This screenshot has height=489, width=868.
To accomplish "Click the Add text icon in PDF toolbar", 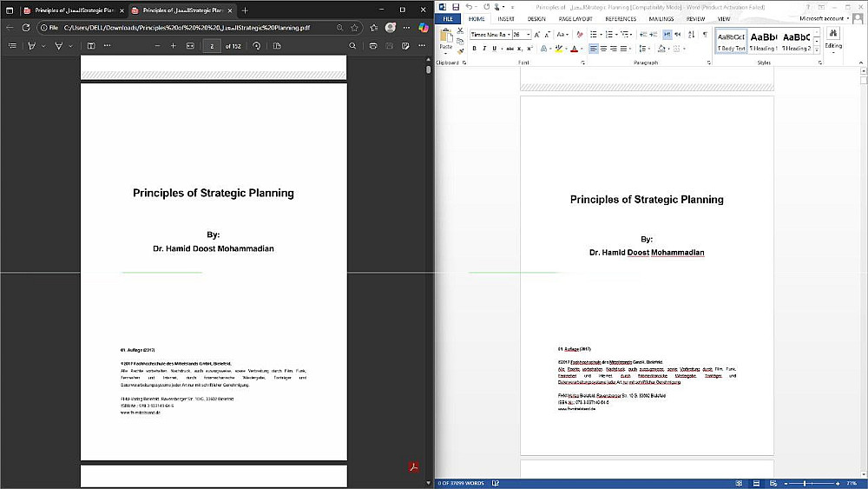I will click(91, 46).
